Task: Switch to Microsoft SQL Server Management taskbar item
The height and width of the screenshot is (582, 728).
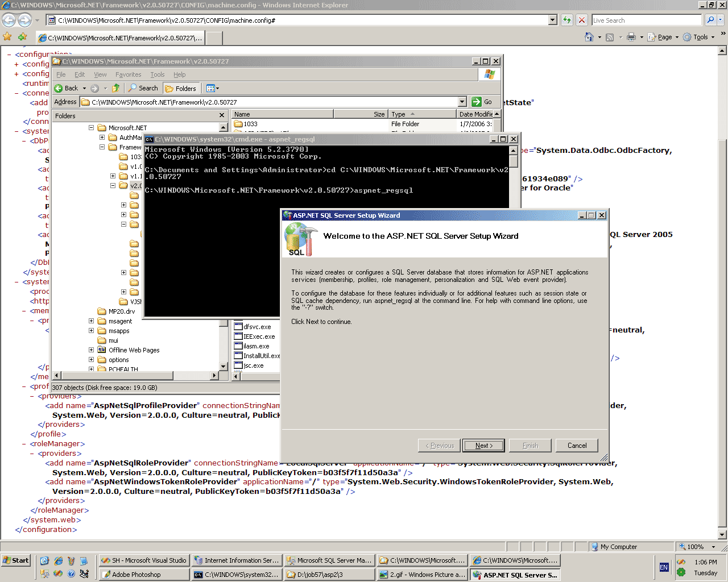Action: tap(329, 560)
